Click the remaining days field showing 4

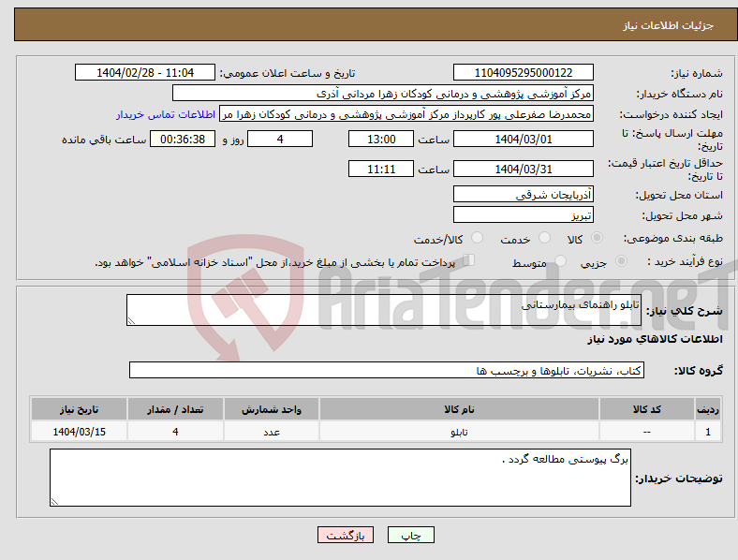[280, 139]
